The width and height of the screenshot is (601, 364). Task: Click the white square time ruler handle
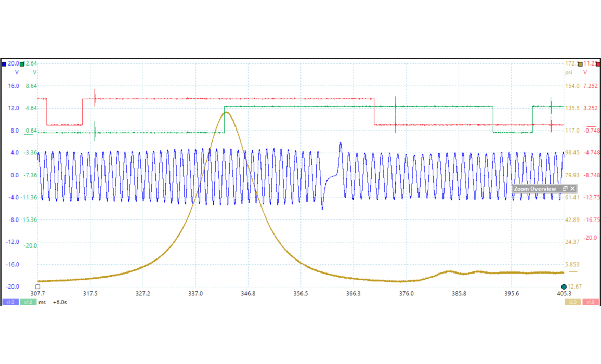(38, 287)
